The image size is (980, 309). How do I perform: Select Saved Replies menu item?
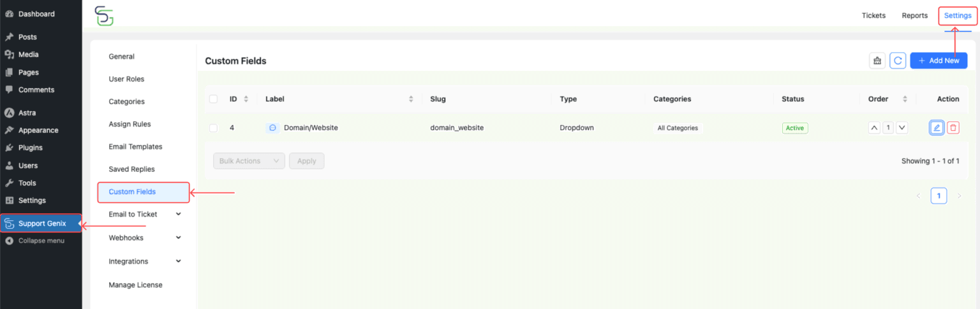(131, 169)
